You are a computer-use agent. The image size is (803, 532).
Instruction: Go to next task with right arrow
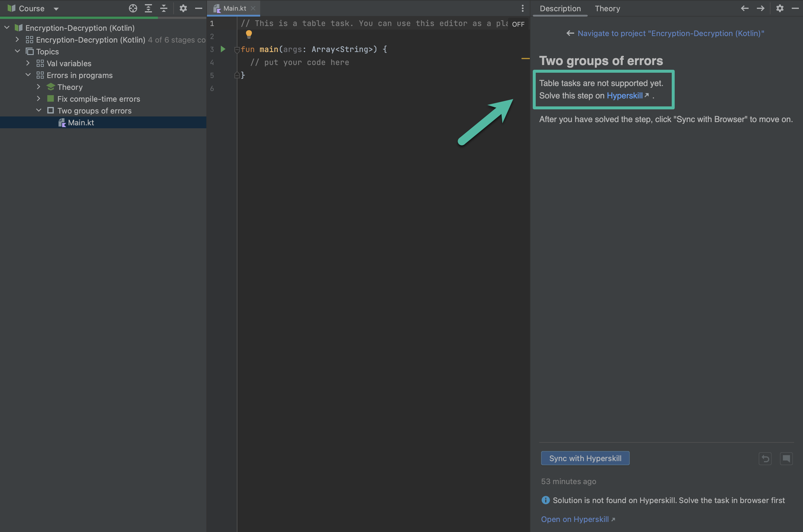tap(761, 9)
